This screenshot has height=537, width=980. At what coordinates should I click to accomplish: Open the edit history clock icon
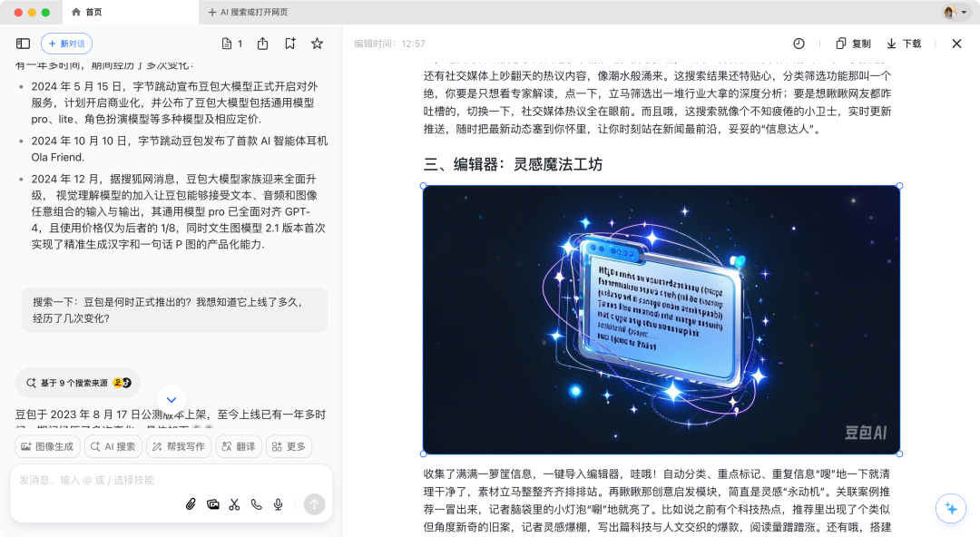(x=798, y=43)
